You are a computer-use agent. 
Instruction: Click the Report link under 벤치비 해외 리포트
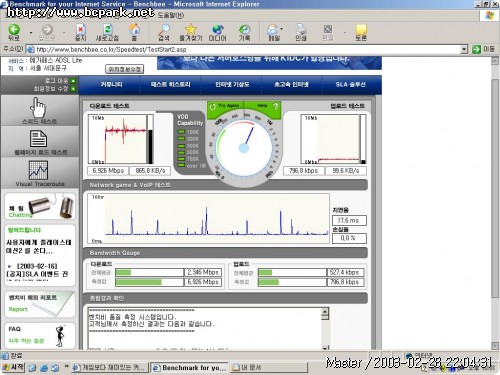pyautogui.click(x=18, y=309)
